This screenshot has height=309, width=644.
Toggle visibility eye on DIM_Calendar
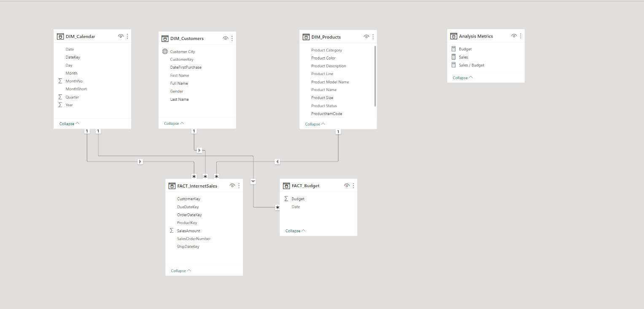(x=121, y=36)
